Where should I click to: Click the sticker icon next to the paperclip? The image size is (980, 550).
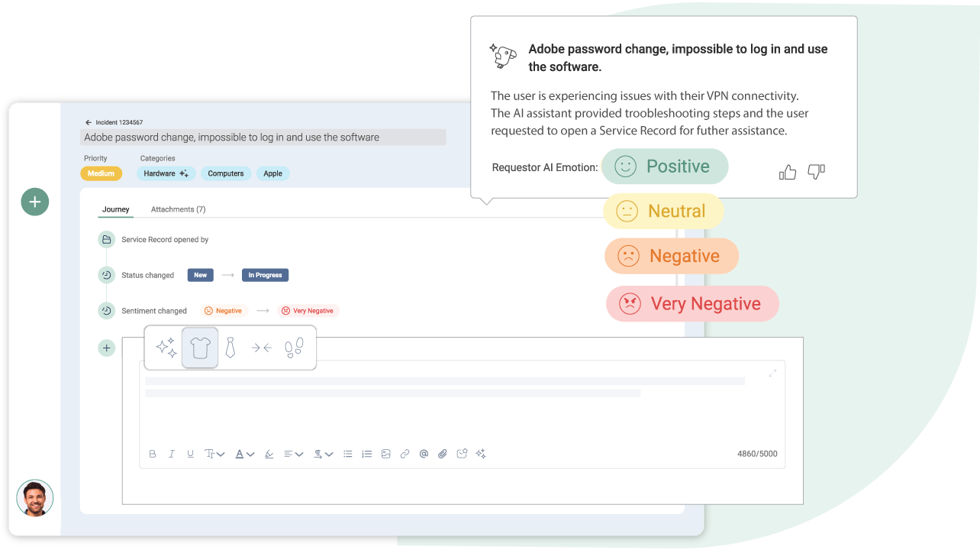(462, 454)
